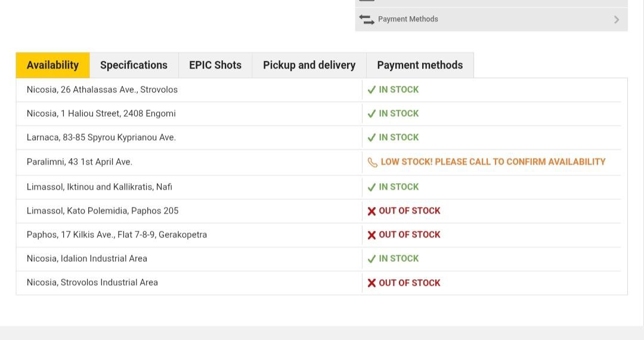Image resolution: width=644 pixels, height=340 pixels.
Task: Select the Availability tab
Action: click(52, 65)
